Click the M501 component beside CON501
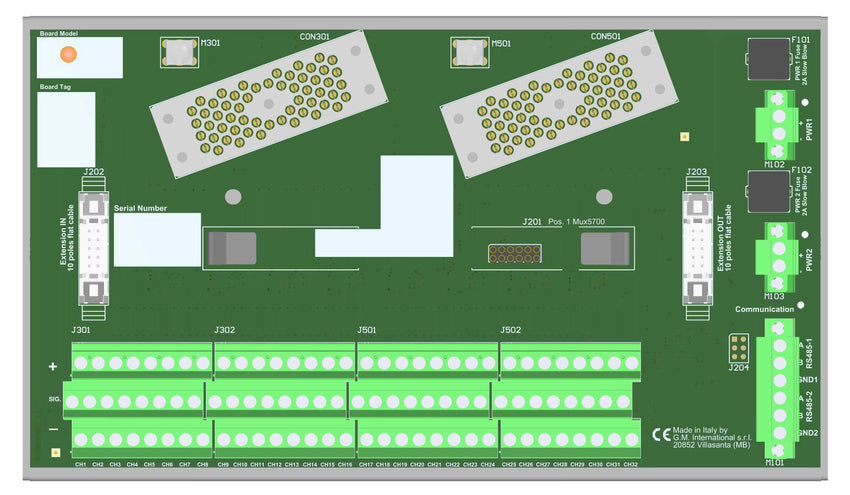The width and height of the screenshot is (850, 495). [470, 52]
